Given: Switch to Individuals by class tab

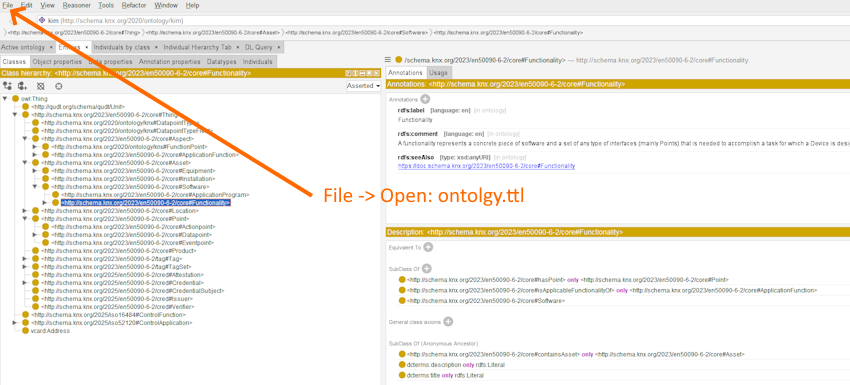Looking at the screenshot, I should [123, 47].
